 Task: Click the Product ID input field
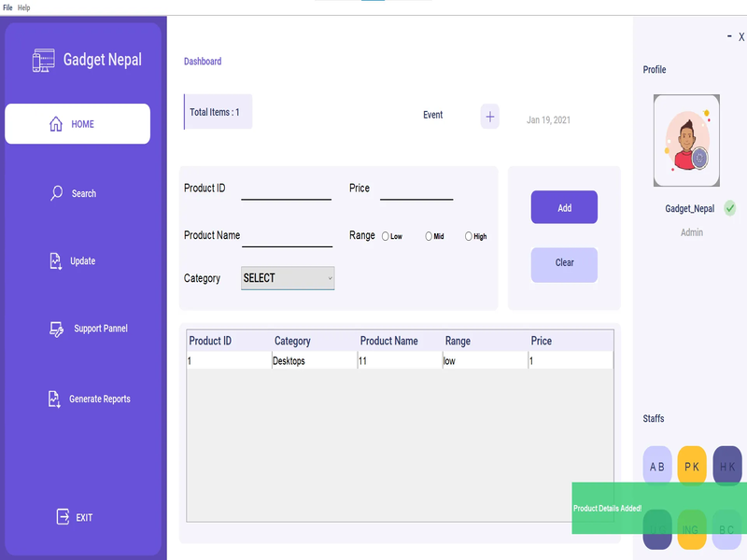point(286,189)
